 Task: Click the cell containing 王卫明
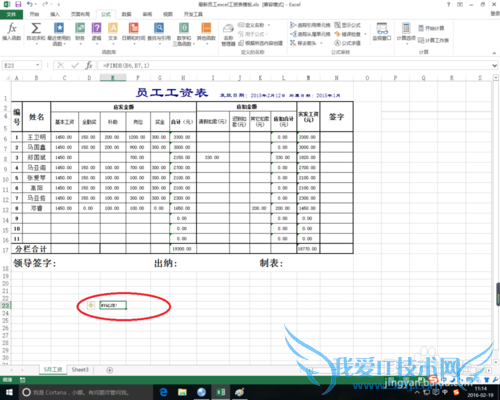click(x=37, y=137)
